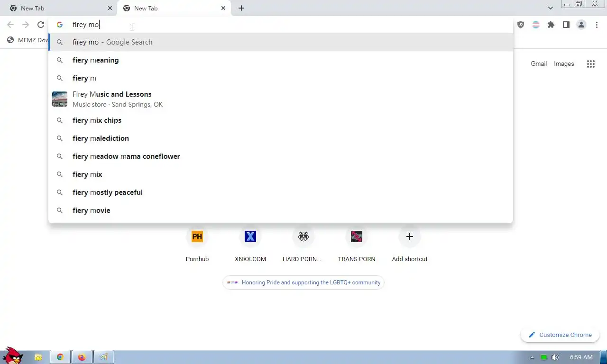Screen dimensions: 607x364
Task: Choose the 'fiery mix' suggestion
Action: point(281,174)
